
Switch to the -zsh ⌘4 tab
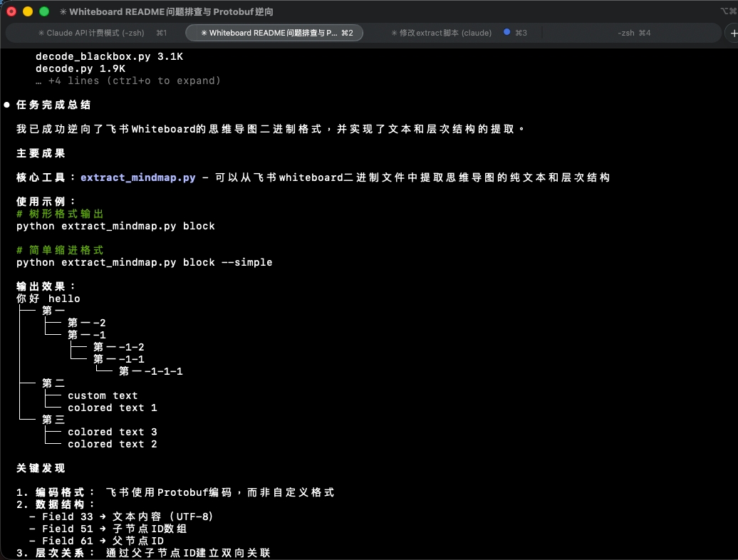point(633,33)
